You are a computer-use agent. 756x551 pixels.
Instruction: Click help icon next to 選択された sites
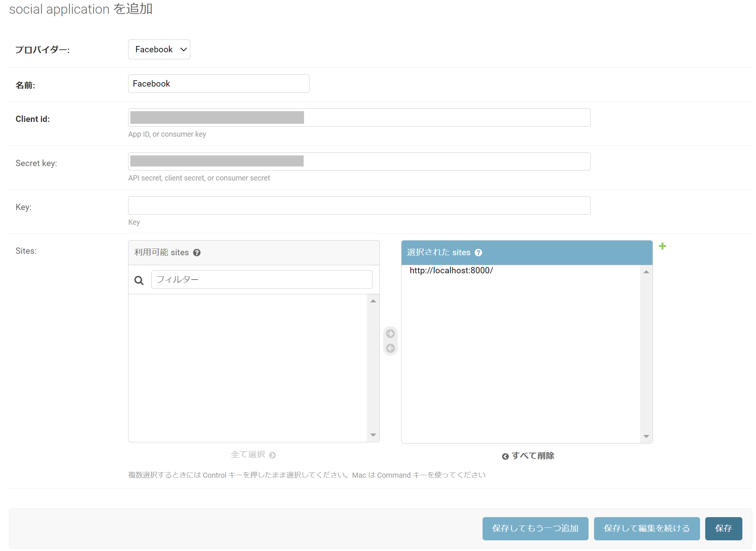(x=478, y=253)
